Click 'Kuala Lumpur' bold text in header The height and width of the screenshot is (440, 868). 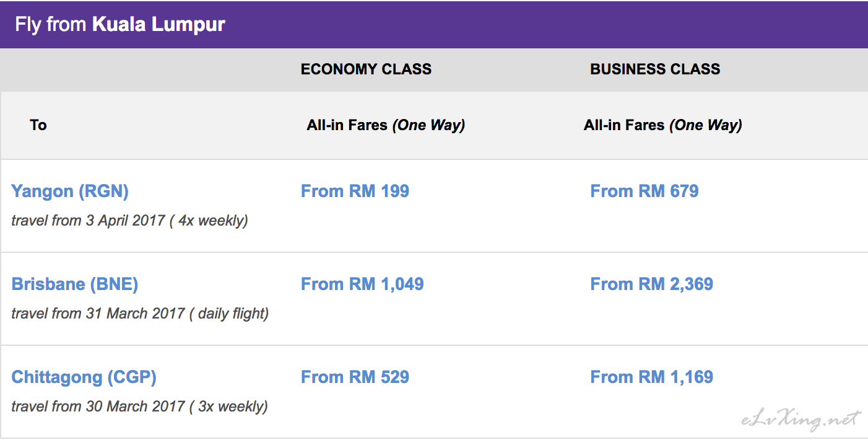pyautogui.click(x=159, y=24)
